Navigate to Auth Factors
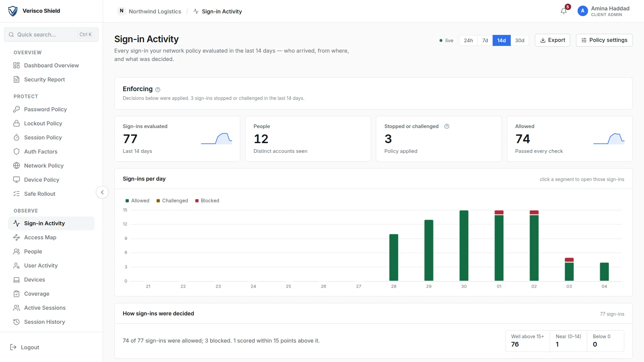 51,152
